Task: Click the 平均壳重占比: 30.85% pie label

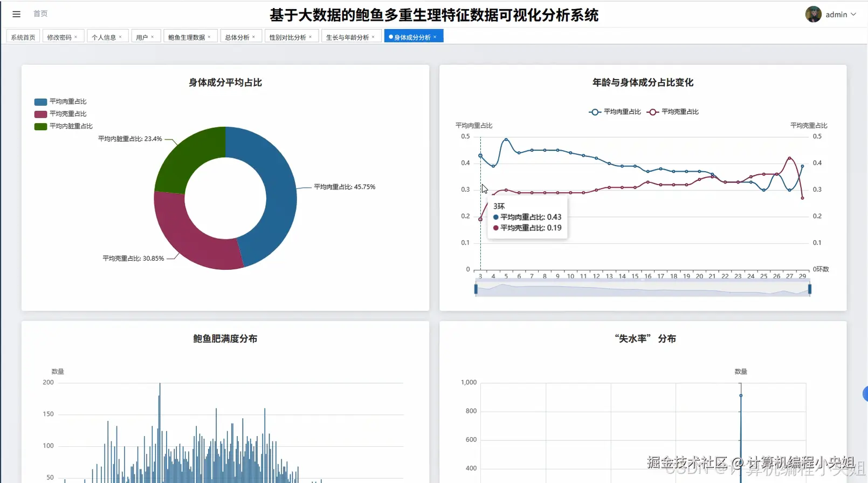Action: [133, 258]
